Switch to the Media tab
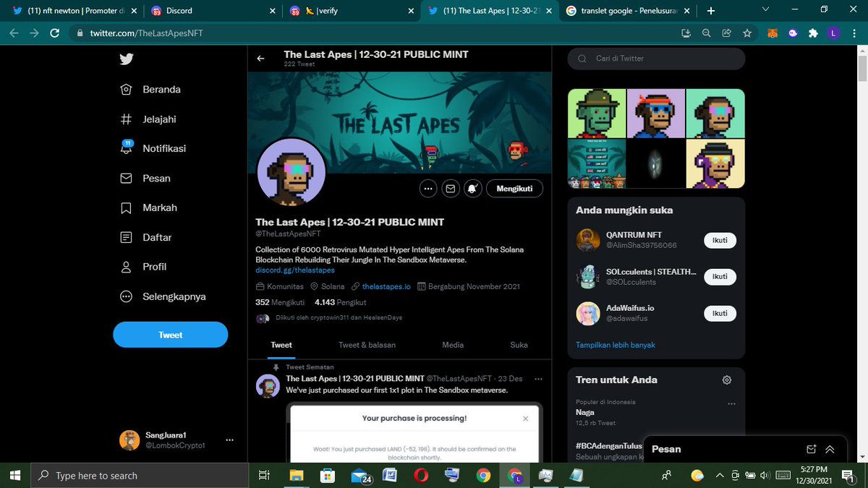 [x=453, y=345]
